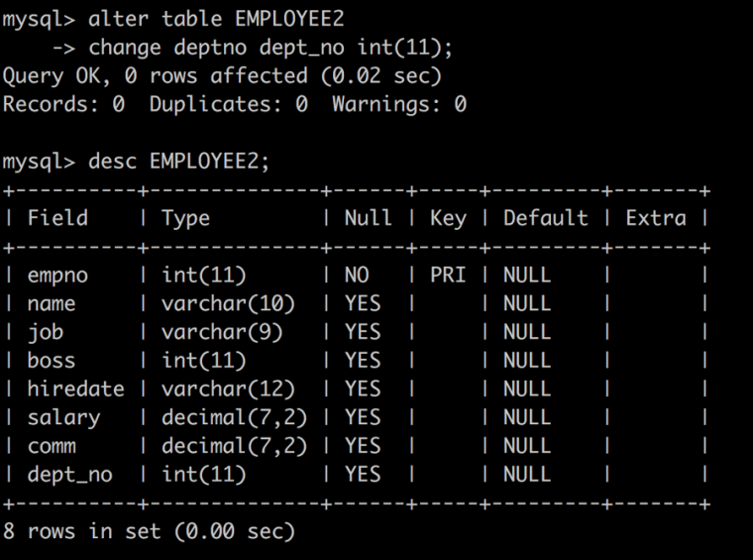Click the 'desc EMPLOYEE2;' command

[x=178, y=162]
